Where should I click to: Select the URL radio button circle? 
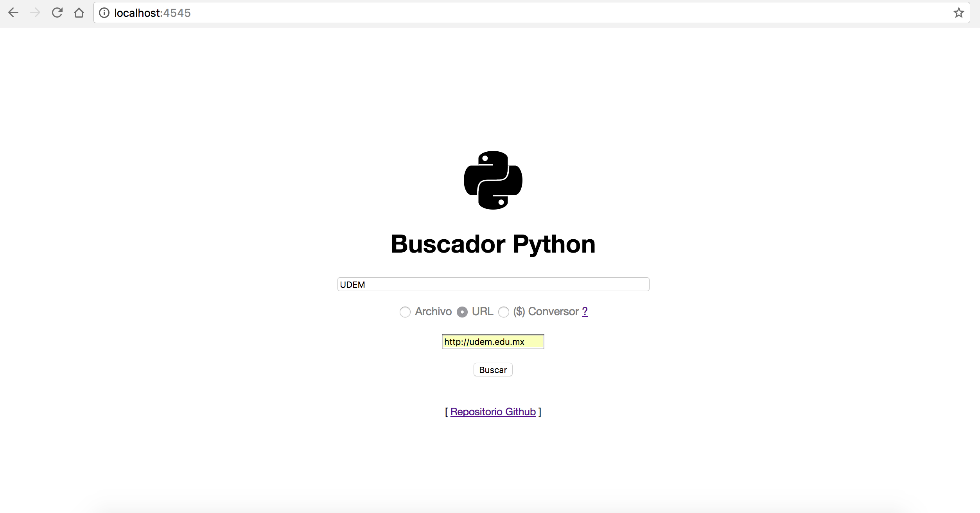click(462, 312)
